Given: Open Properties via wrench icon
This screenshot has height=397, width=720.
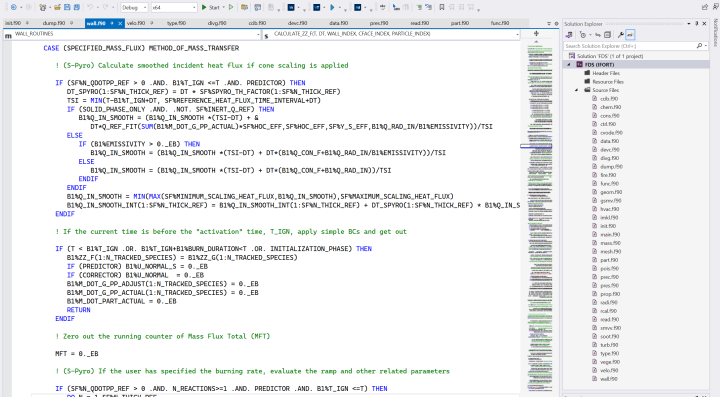Looking at the screenshot, I should coord(620,35).
